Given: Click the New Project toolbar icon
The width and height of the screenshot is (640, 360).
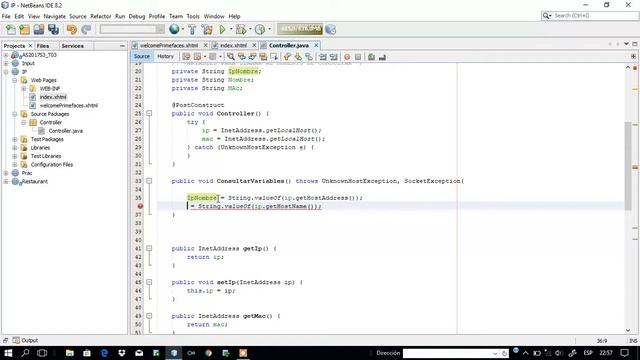Looking at the screenshot, I should pyautogui.click(x=25, y=29).
